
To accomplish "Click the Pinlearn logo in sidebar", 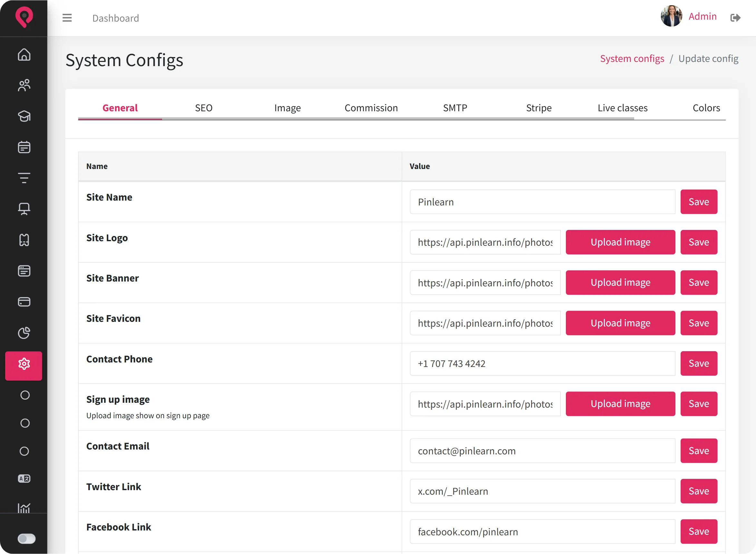I will pyautogui.click(x=24, y=17).
